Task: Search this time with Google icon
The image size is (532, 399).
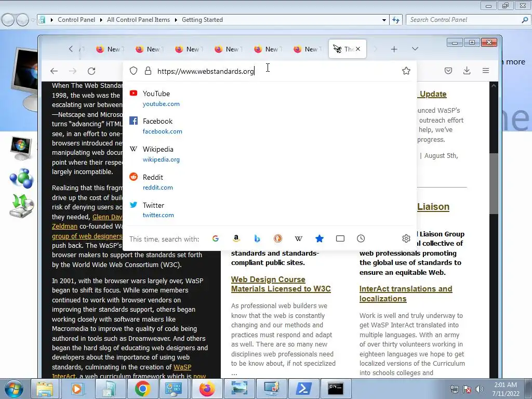Action: pos(216,238)
